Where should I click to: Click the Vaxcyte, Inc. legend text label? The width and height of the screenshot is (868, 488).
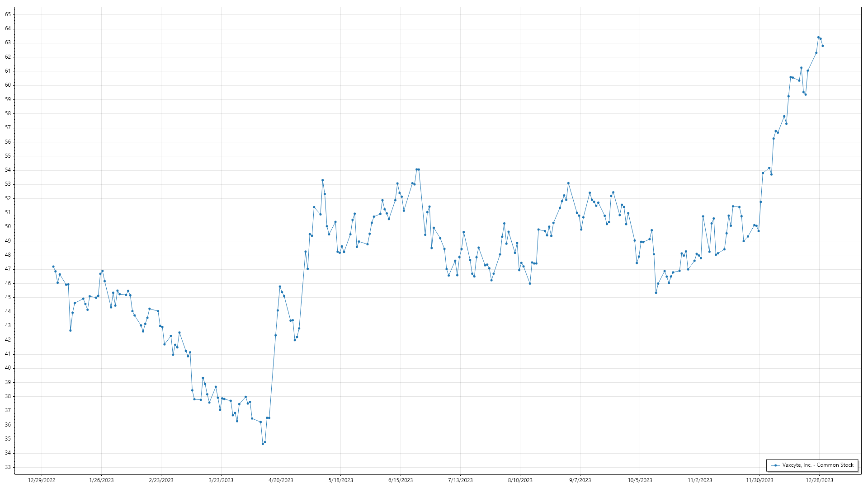click(818, 465)
